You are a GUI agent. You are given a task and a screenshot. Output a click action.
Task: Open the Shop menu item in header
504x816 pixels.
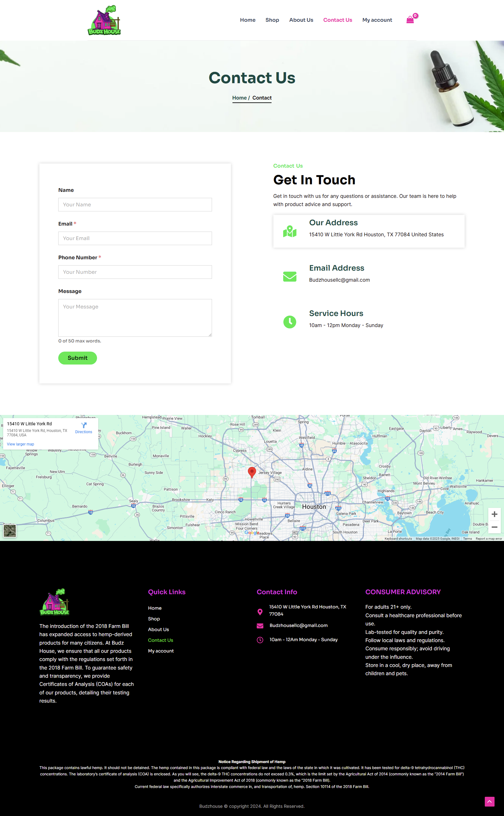[272, 20]
